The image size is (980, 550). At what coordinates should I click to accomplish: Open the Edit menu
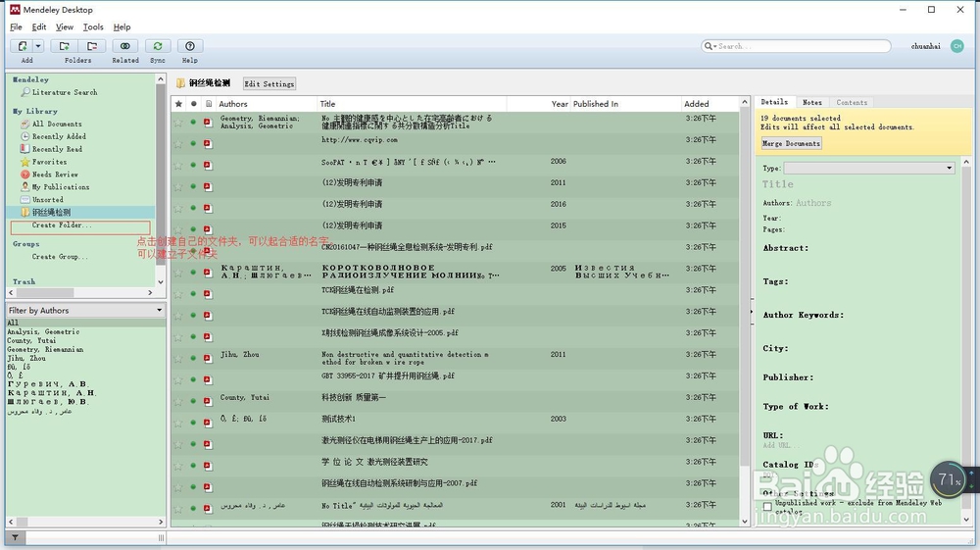[39, 26]
